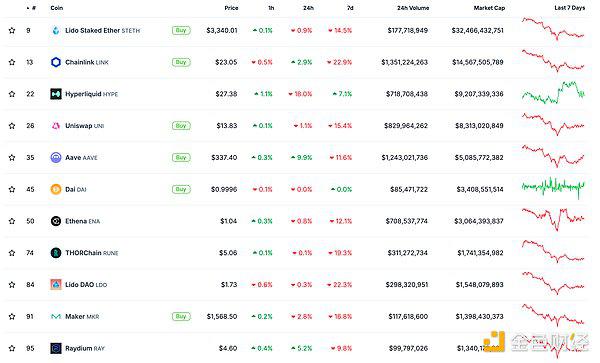Screen dimensions: 600x363
Task: Toggle favorite star for Lido Staked Ether
Action: pos(12,30)
